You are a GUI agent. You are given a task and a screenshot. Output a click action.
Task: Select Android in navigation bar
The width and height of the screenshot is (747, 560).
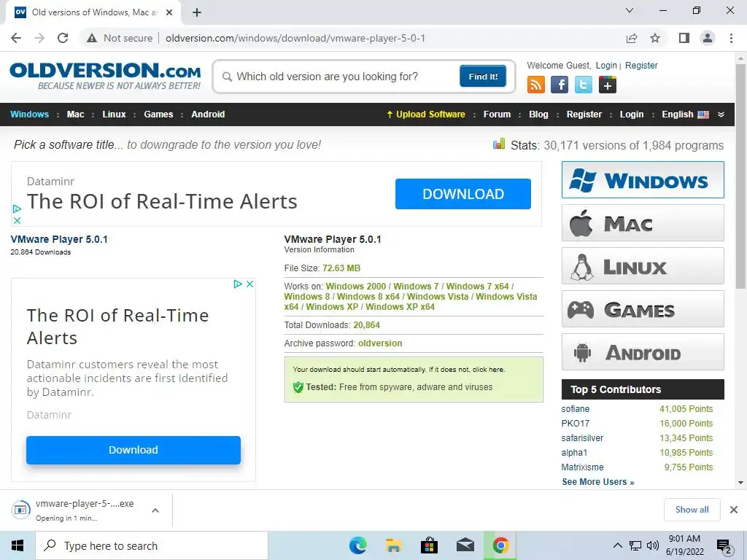pyautogui.click(x=208, y=114)
